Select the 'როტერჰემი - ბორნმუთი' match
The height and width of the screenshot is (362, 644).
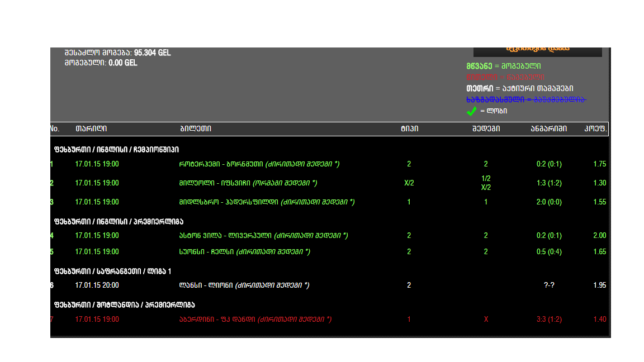pyautogui.click(x=259, y=164)
